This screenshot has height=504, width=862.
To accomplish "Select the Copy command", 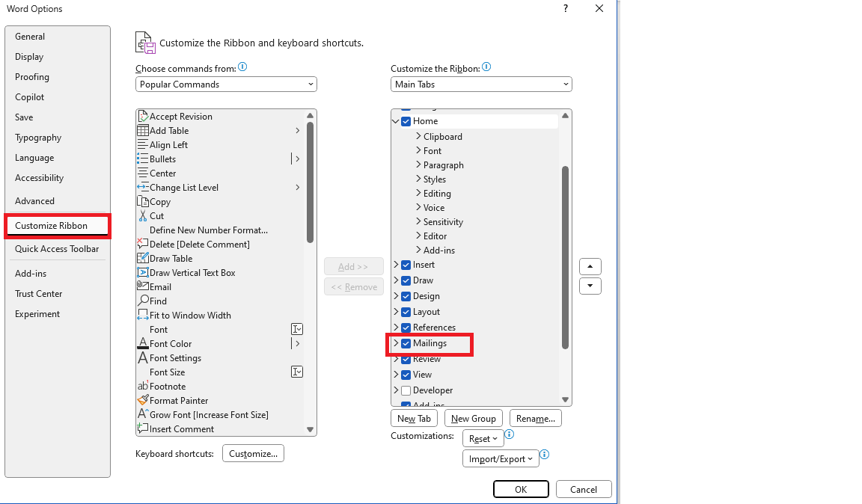I will [x=159, y=201].
